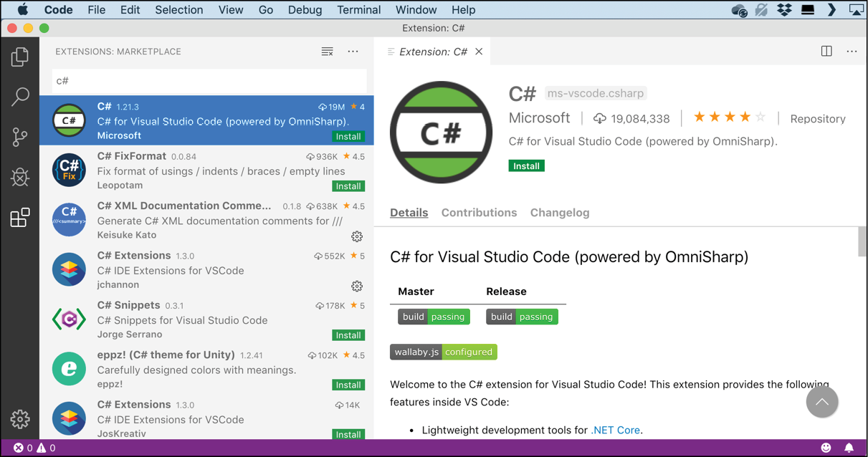Open the Search view in the activity bar

tap(20, 97)
